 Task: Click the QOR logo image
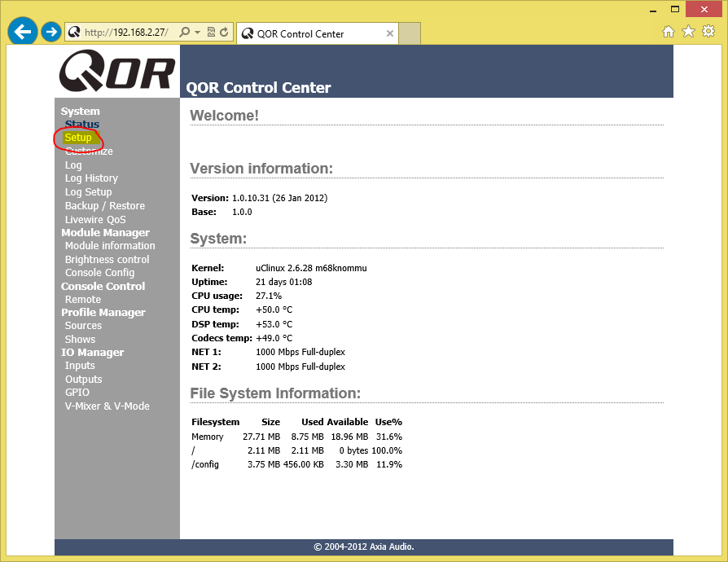pos(116,72)
